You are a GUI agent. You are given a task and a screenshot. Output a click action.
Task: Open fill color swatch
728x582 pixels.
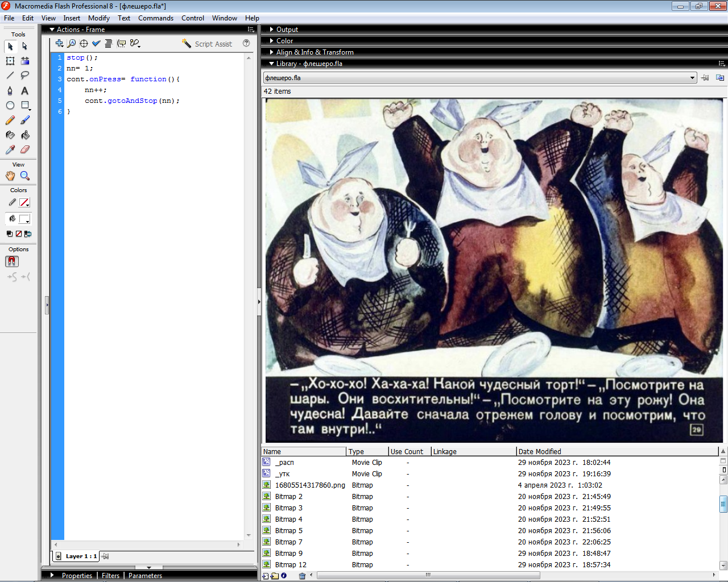coord(24,219)
